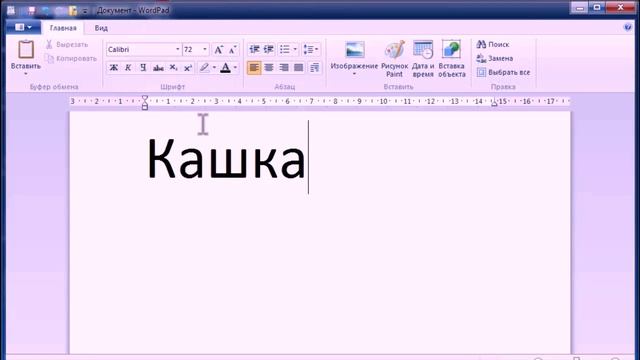The height and width of the screenshot is (360, 640).
Task: Click the right indent marker on the ruler
Action: 494,103
